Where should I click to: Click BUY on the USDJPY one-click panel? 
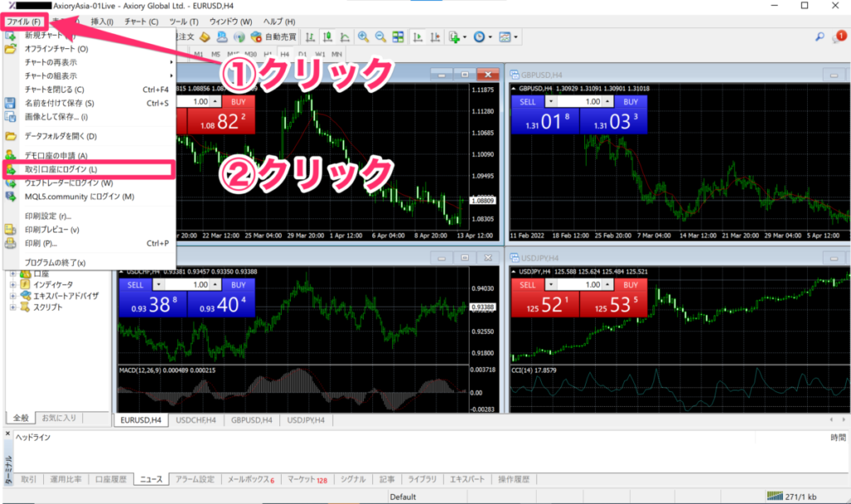pos(631,285)
